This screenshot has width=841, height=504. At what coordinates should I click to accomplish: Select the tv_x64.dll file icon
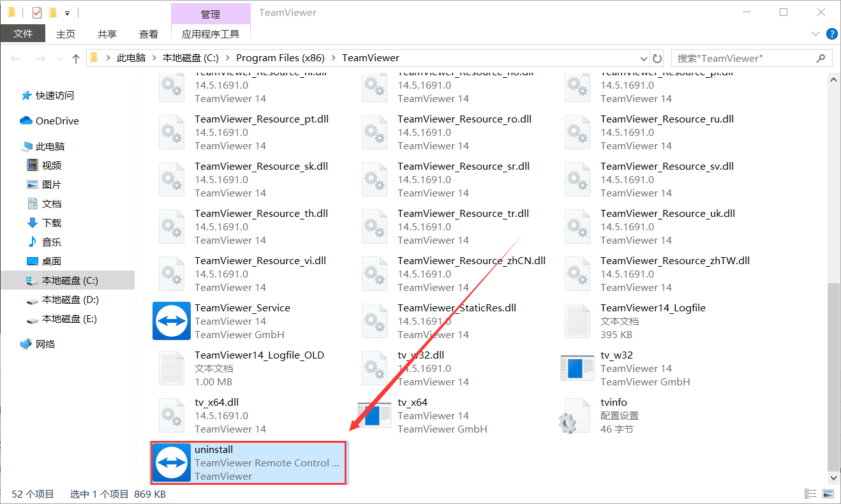(172, 415)
